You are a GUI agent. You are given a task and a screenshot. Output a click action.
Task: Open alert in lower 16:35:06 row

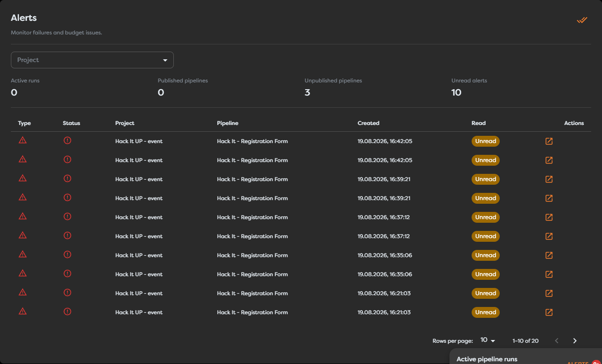(549, 274)
